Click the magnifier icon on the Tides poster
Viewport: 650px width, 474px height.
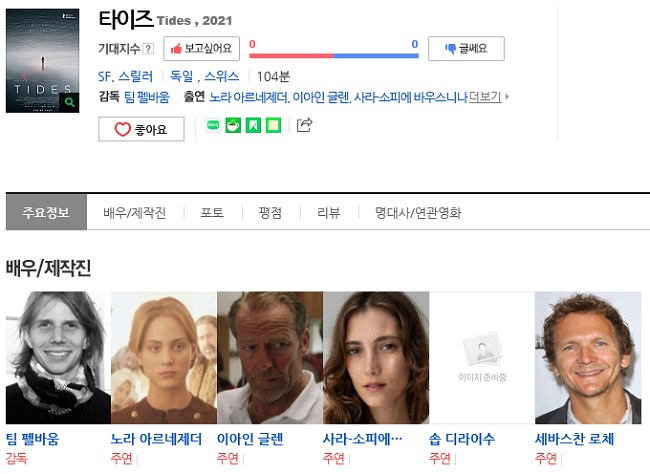tap(69, 102)
